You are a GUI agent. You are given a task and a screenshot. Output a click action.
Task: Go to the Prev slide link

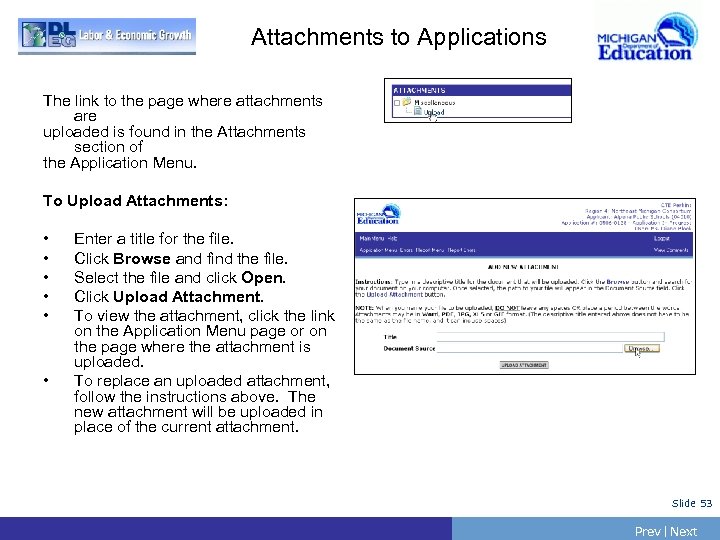[x=647, y=531]
